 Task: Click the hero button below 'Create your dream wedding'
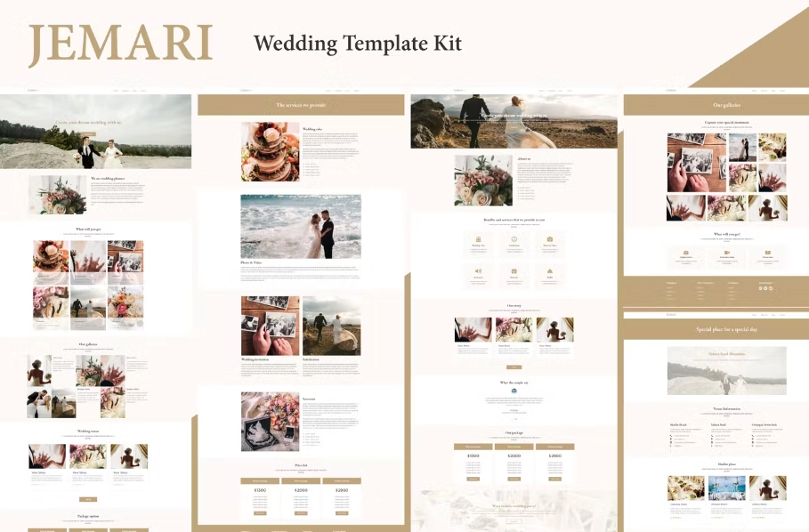pos(88,133)
